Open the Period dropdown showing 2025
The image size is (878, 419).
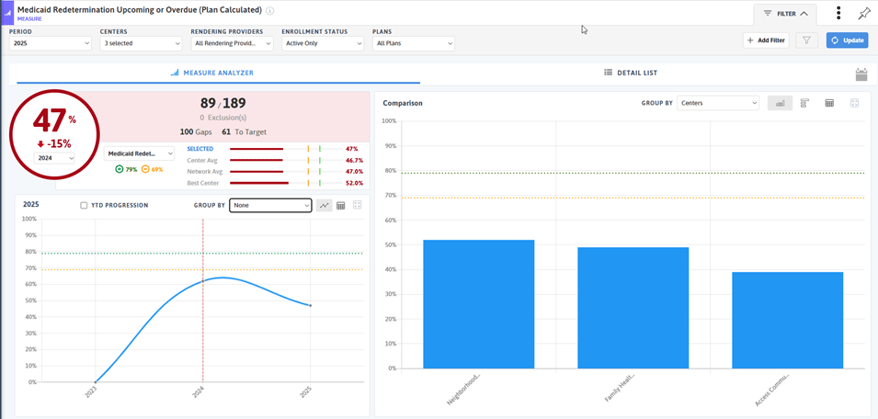pyautogui.click(x=50, y=44)
